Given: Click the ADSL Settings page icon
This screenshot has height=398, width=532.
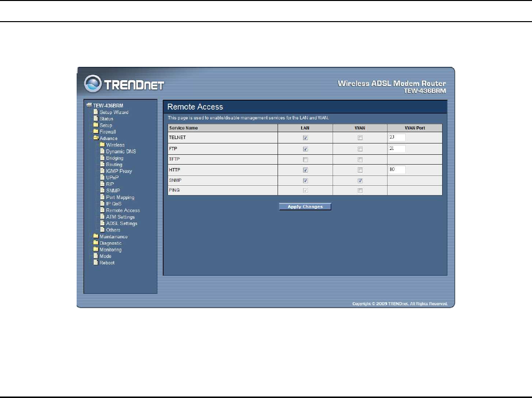Looking at the screenshot, I should tap(103, 223).
